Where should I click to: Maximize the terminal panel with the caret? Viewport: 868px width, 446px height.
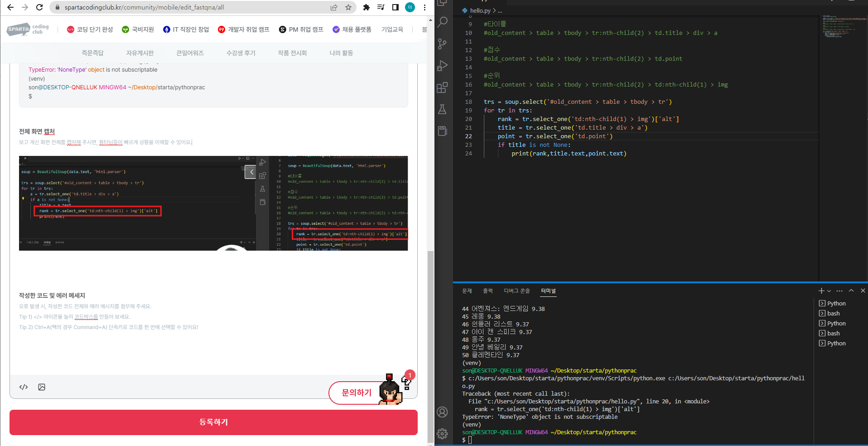(851, 291)
